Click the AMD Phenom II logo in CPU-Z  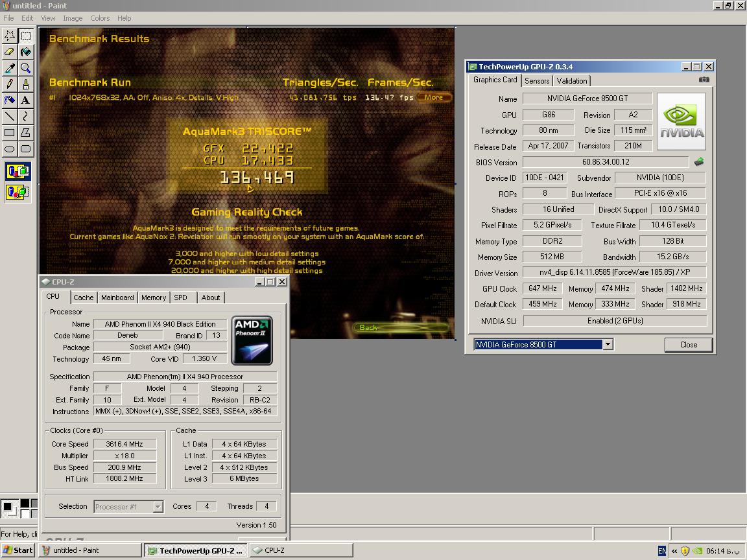pos(252,340)
